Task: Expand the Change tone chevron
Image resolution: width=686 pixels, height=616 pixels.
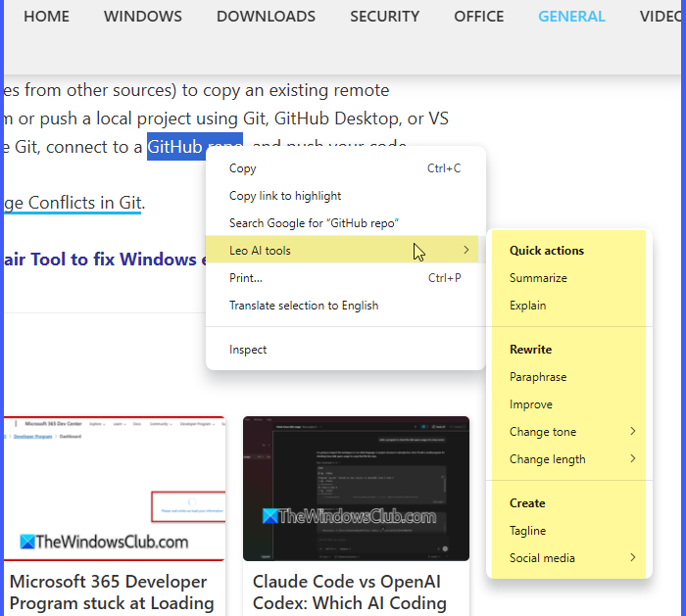Action: click(x=633, y=432)
